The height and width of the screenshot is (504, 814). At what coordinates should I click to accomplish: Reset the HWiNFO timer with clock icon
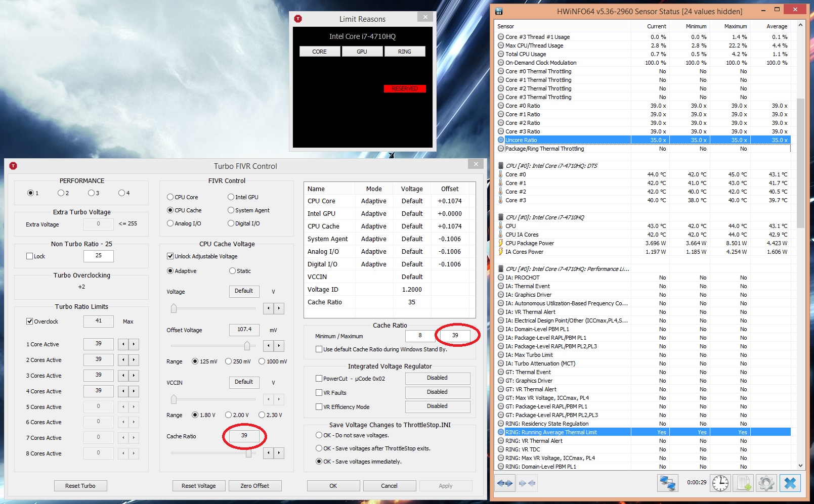pos(720,483)
